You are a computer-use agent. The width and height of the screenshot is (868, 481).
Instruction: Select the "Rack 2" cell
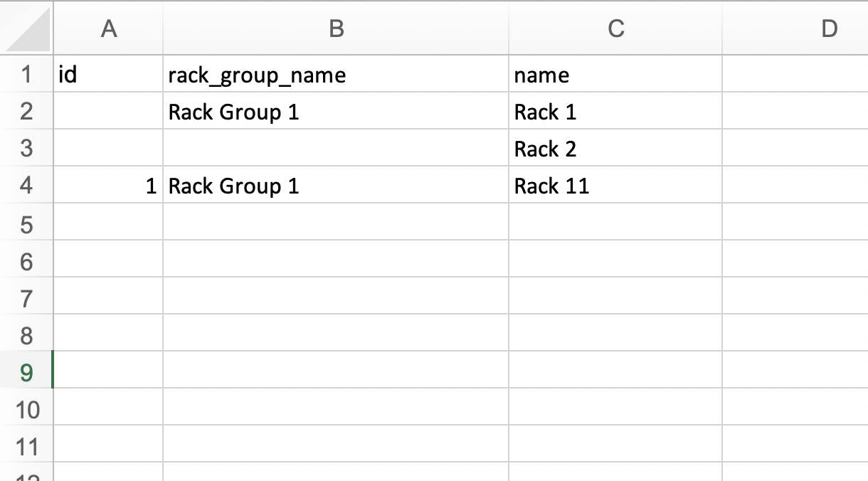(615, 148)
